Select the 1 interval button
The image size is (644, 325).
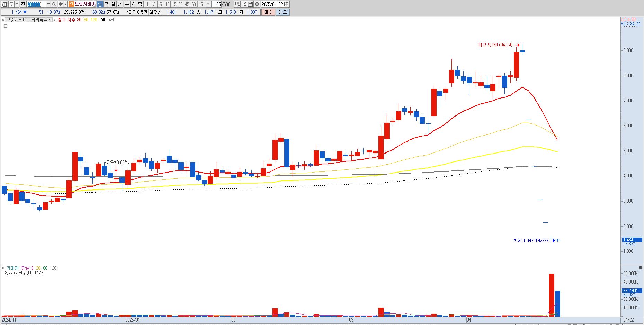147,4
